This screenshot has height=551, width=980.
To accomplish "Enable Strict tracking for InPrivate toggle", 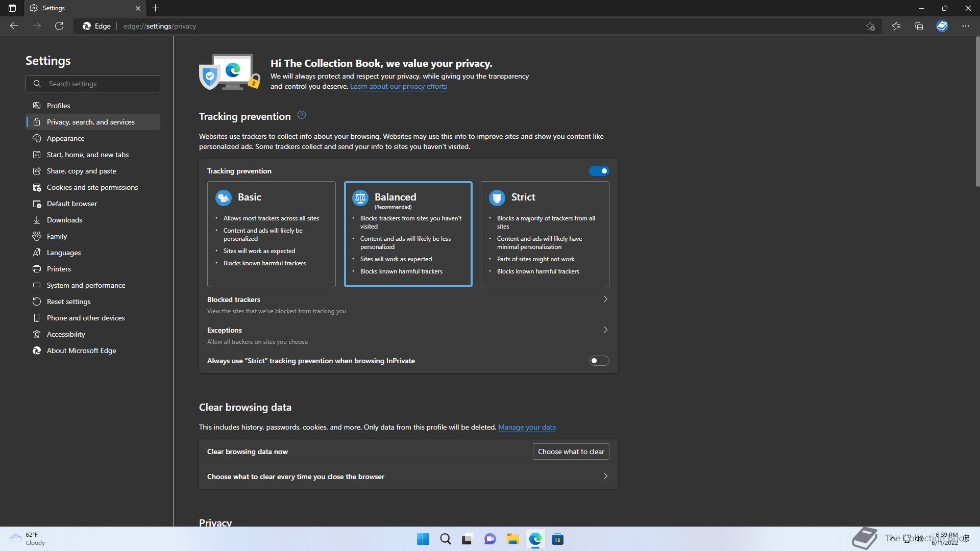I will coord(599,361).
